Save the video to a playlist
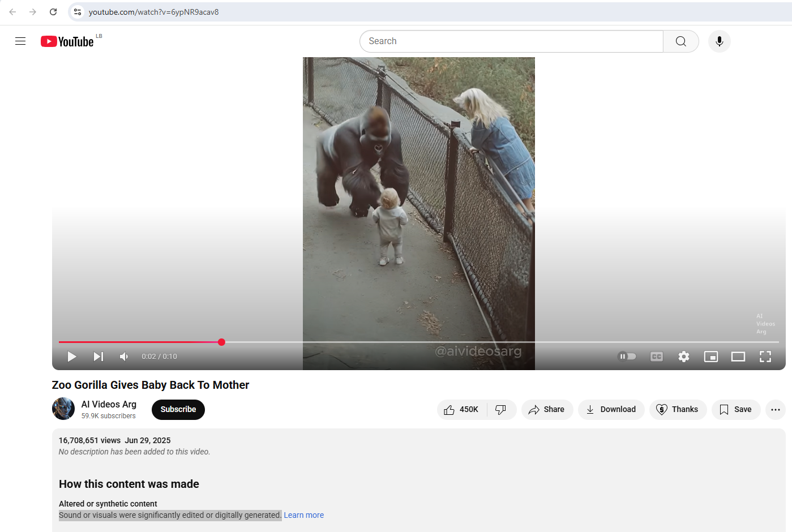The width and height of the screenshot is (792, 532). 735,409
